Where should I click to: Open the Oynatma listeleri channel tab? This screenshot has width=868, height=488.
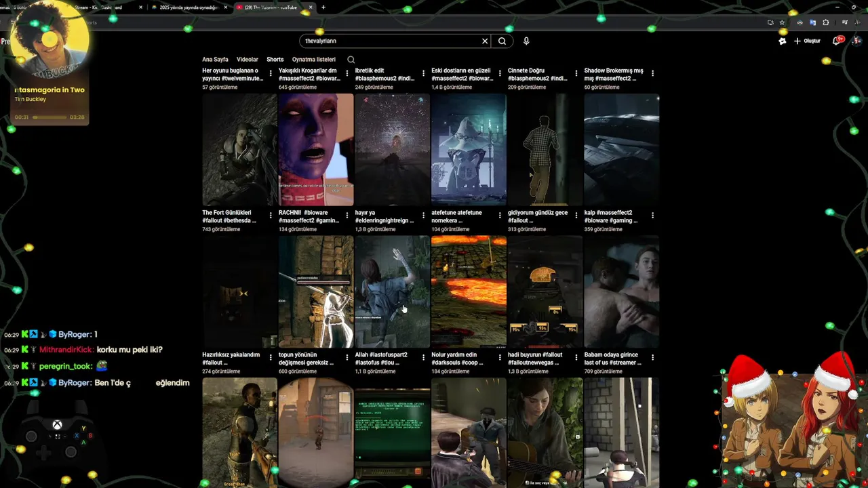click(314, 60)
